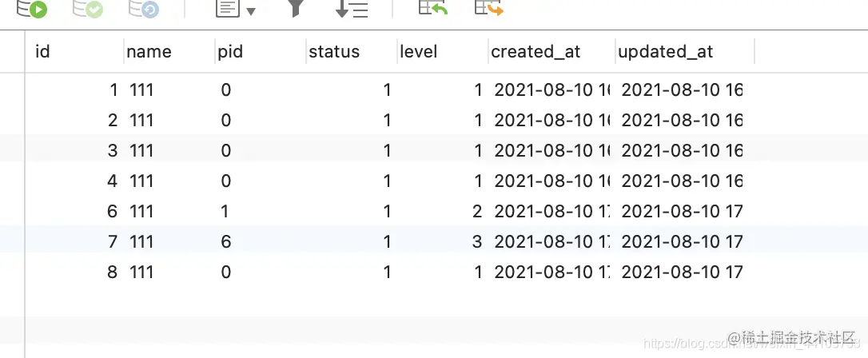Click the status column header

point(352,51)
